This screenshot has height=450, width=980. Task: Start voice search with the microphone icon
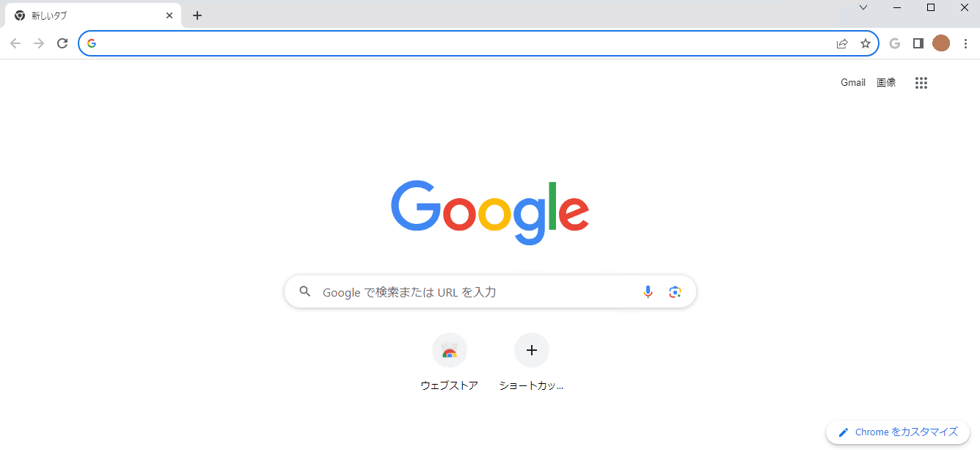pyautogui.click(x=648, y=292)
